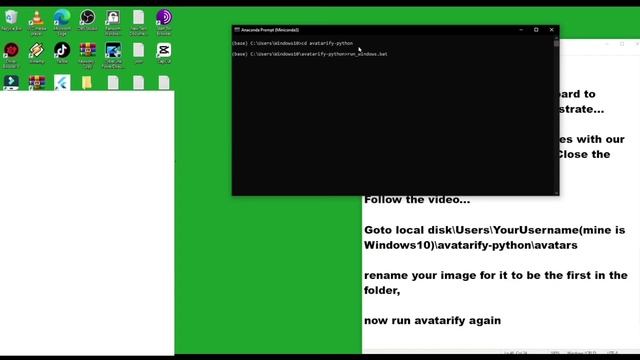
Task: Click 'now run avatarify again' in Notepad
Action: tap(432, 321)
